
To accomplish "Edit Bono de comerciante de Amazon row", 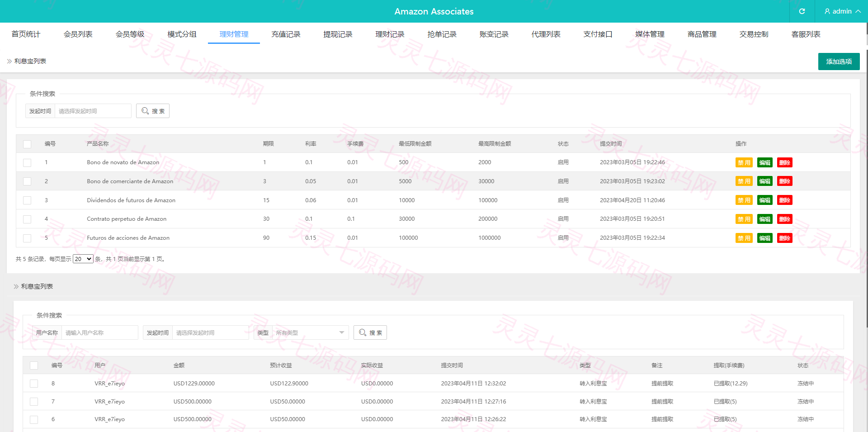I will tap(765, 181).
